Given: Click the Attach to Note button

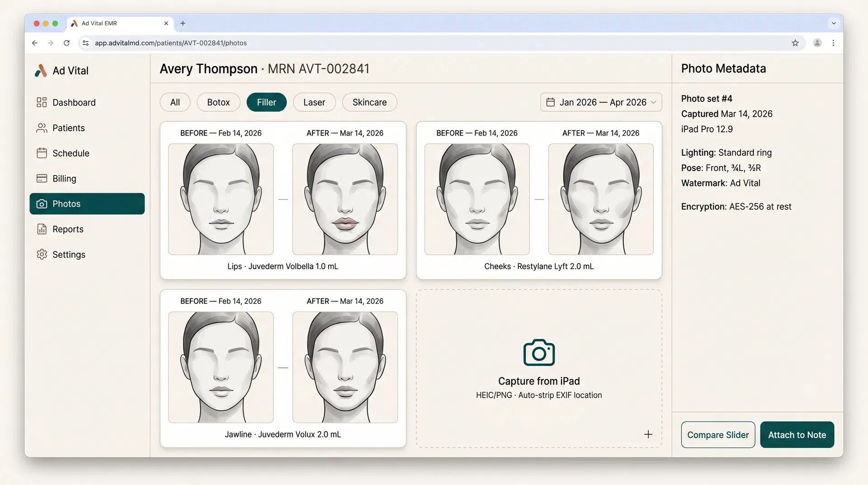Looking at the screenshot, I should pyautogui.click(x=797, y=435).
